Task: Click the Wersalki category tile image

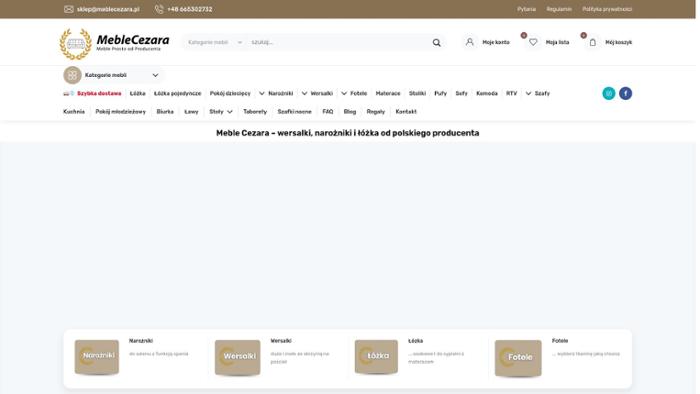Action: click(x=238, y=357)
